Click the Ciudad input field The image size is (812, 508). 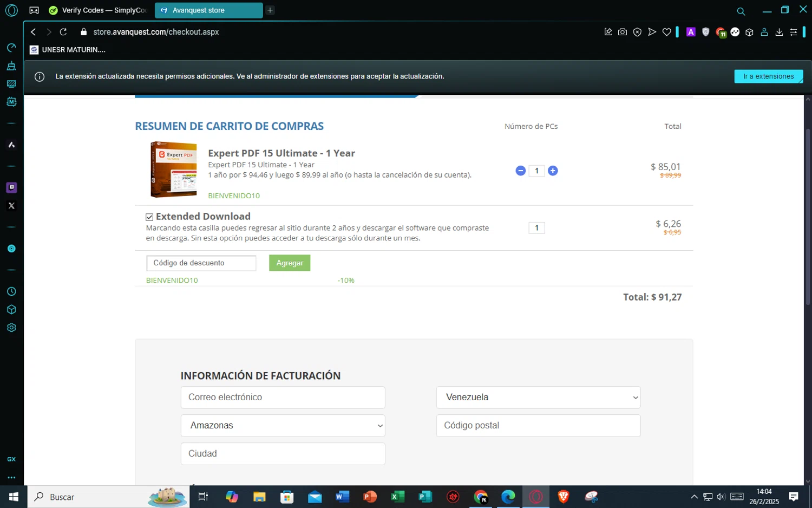283,454
